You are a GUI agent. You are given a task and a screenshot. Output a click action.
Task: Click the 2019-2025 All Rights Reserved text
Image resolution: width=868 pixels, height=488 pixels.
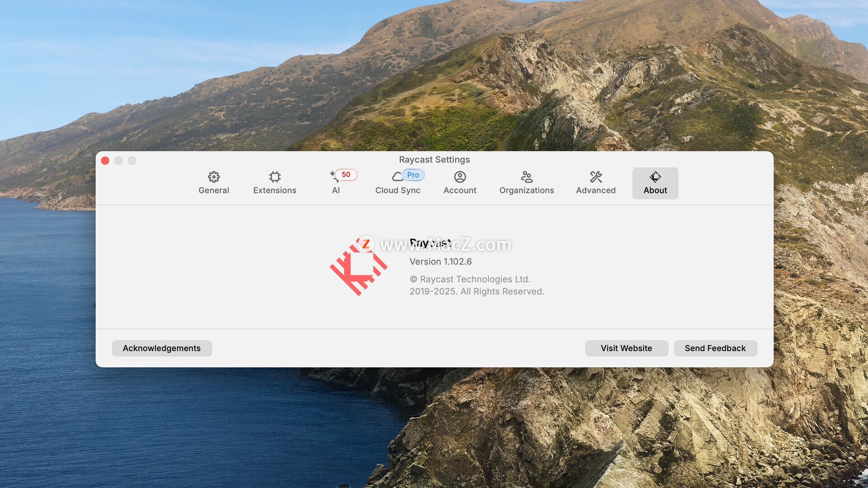click(x=477, y=291)
